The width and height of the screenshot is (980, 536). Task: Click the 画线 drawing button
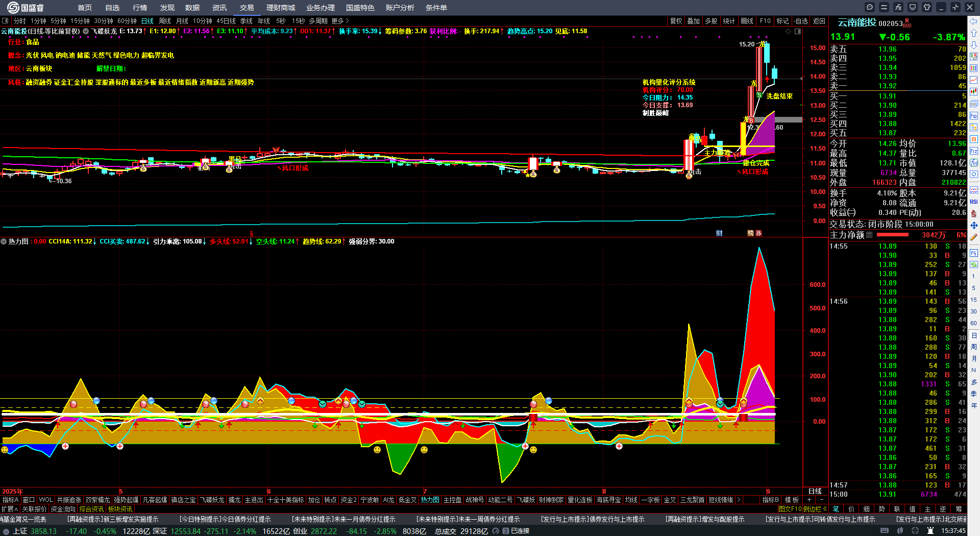[747, 21]
